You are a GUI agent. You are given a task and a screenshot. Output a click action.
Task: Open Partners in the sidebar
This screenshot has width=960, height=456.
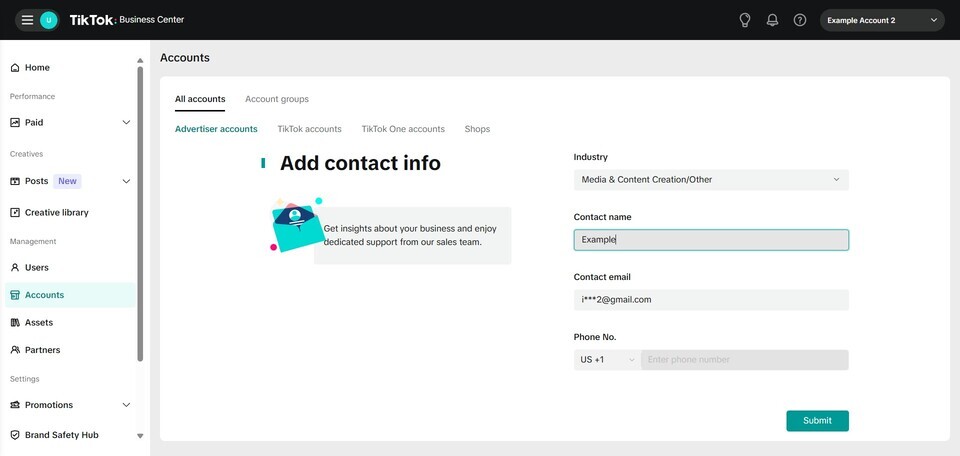point(42,350)
